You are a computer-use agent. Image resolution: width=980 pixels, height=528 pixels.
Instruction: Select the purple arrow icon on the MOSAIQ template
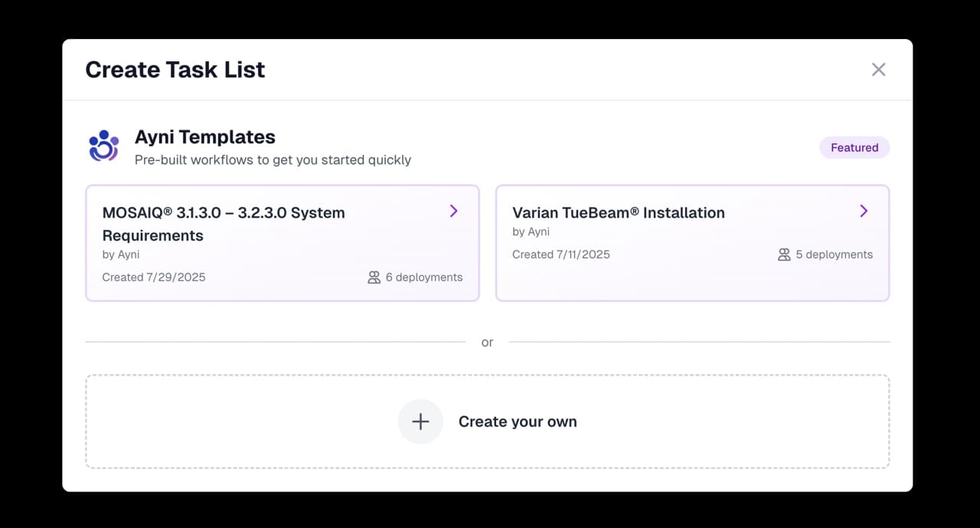click(453, 211)
